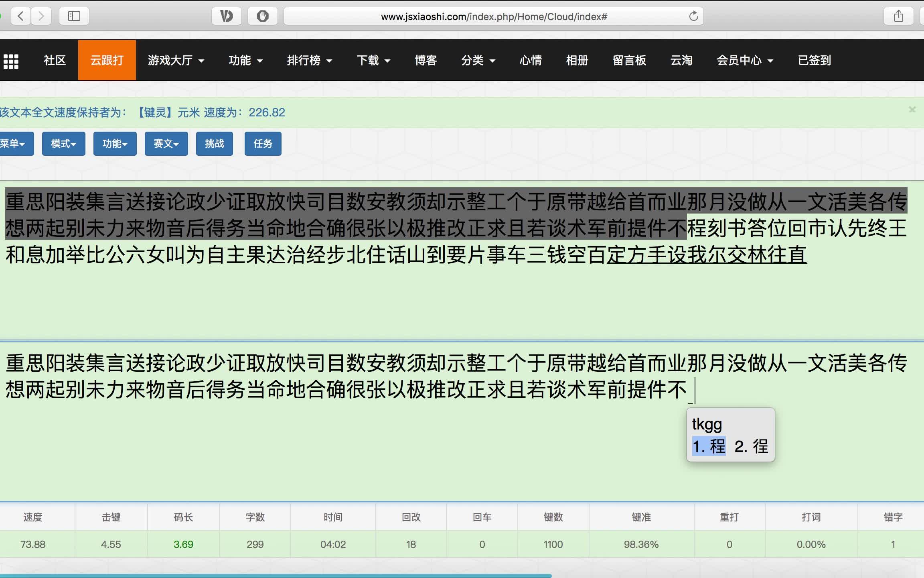Open the grid apps icon in navbar
The height and width of the screenshot is (578, 924).
pos(11,61)
